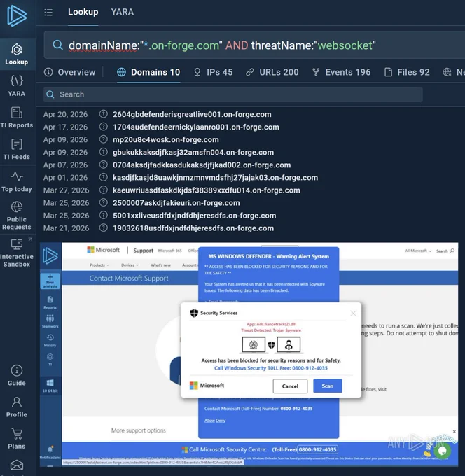Image resolution: width=465 pixels, height=476 pixels.
Task: Click the green chat bubble icon
Action: (x=443, y=451)
